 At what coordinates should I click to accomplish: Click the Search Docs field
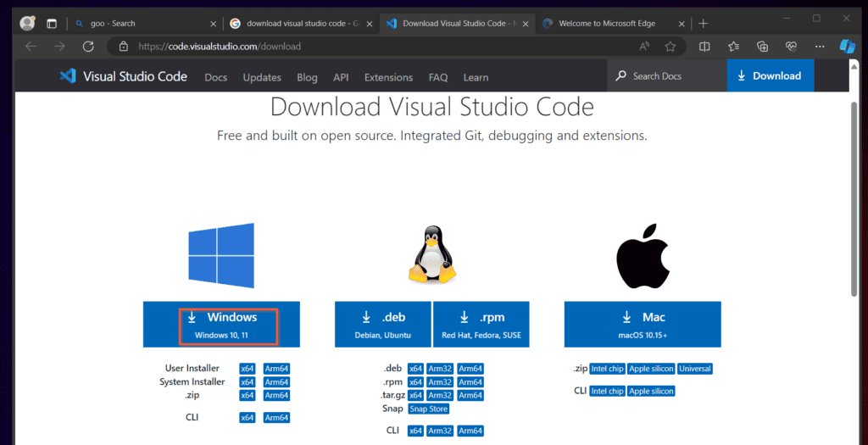click(x=667, y=75)
